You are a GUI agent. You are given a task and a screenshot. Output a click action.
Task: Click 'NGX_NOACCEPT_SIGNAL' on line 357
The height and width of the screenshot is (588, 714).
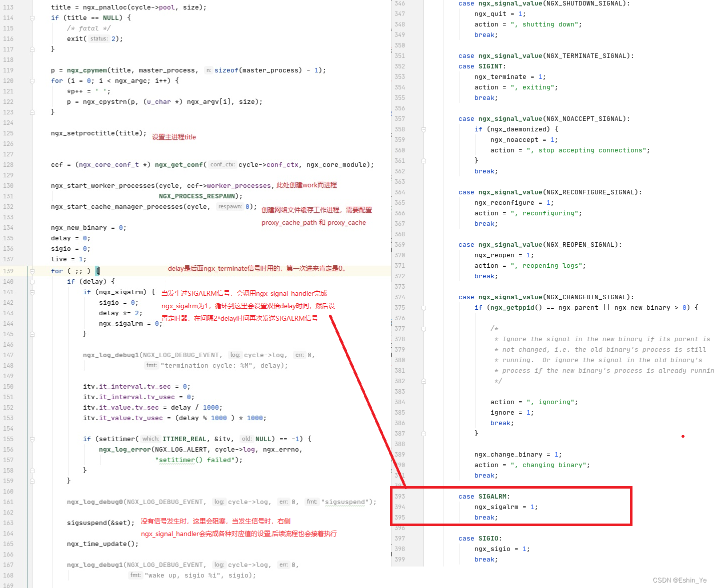pyautogui.click(x=584, y=119)
